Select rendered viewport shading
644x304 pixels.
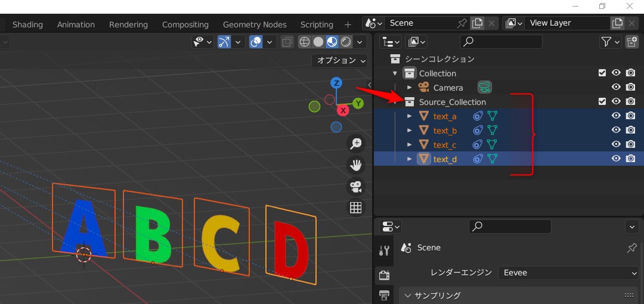point(346,42)
